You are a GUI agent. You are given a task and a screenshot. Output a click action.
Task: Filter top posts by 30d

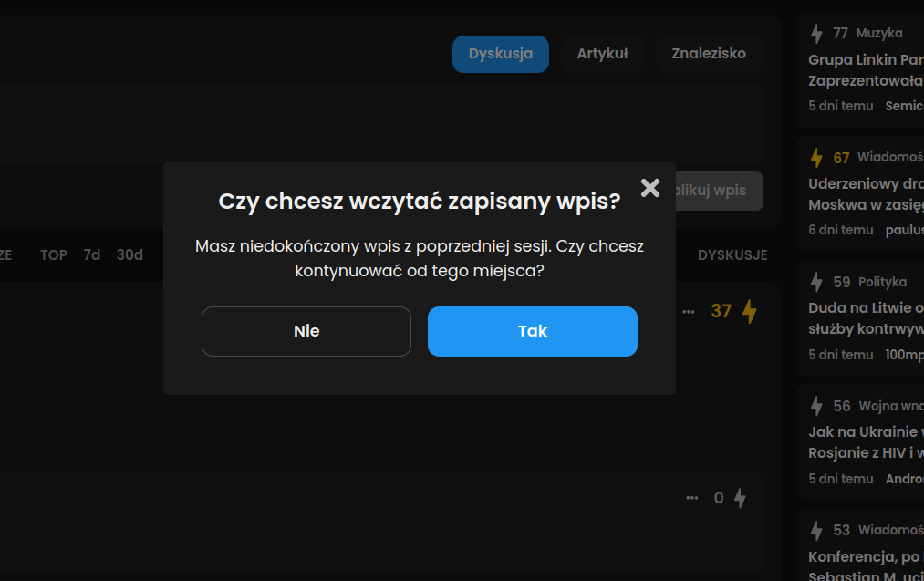(x=130, y=255)
